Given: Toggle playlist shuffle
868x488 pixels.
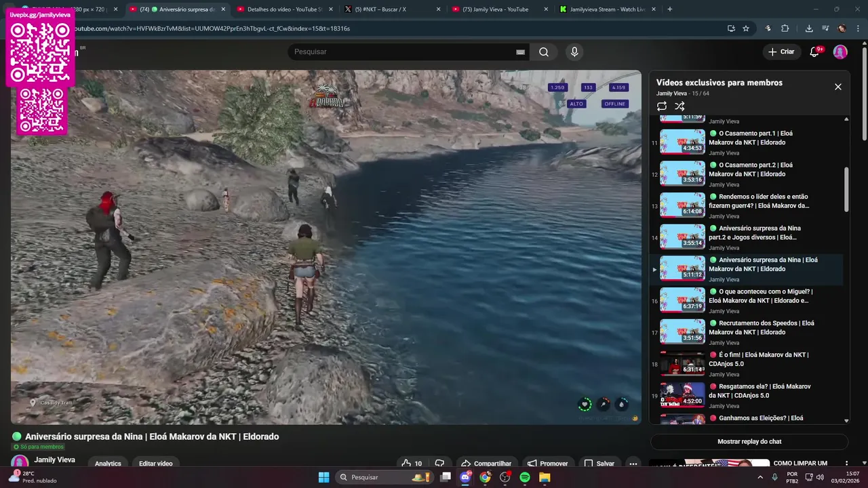Looking at the screenshot, I should pos(679,106).
